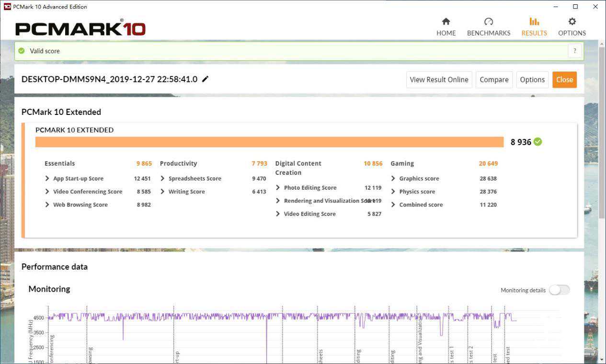Expand App Start-up Score details

pos(47,179)
